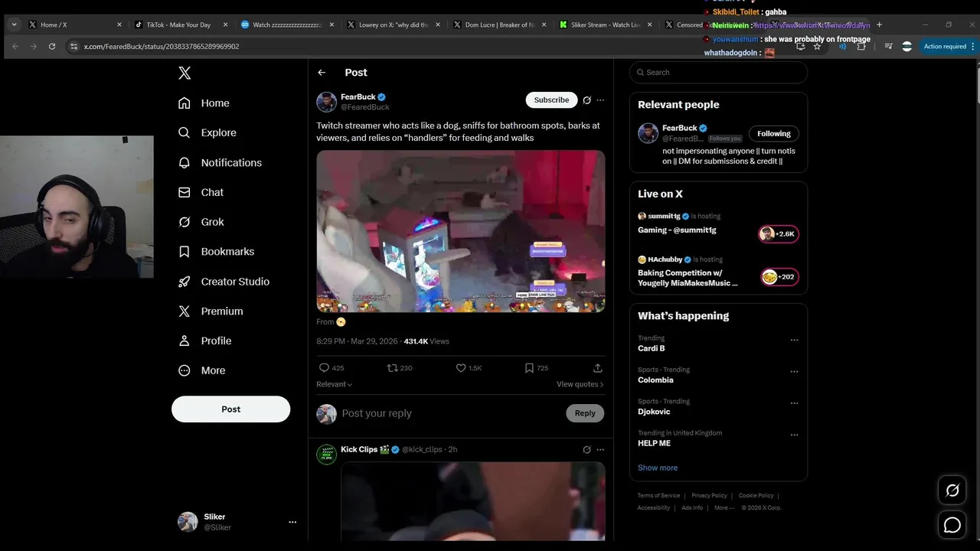Open floating chat messages button
Viewport: 980px width, 551px height.
point(952,525)
